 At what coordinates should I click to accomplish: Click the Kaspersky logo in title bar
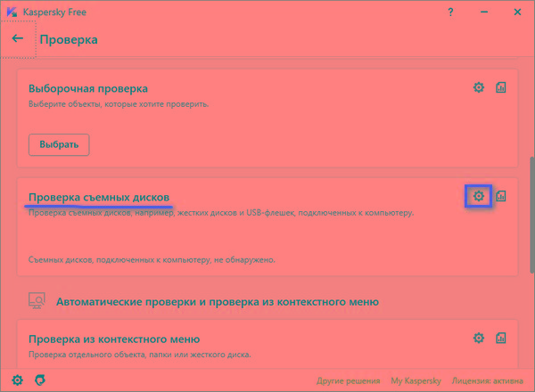click(12, 12)
